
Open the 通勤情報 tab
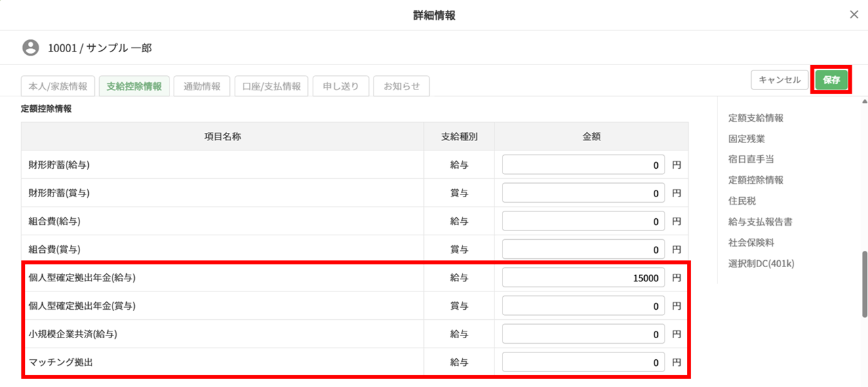(201, 86)
